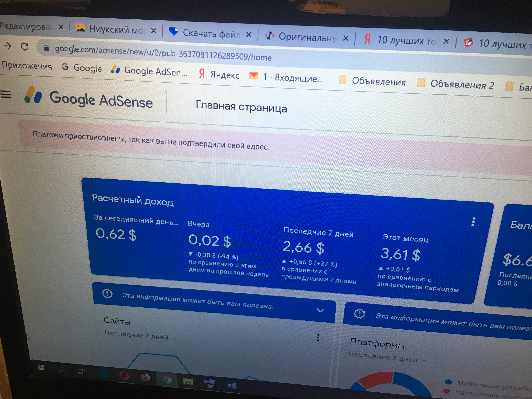Screen dimensions: 532x399
Task: Close the Yandex '10 лучших' tab
Action: point(446,41)
